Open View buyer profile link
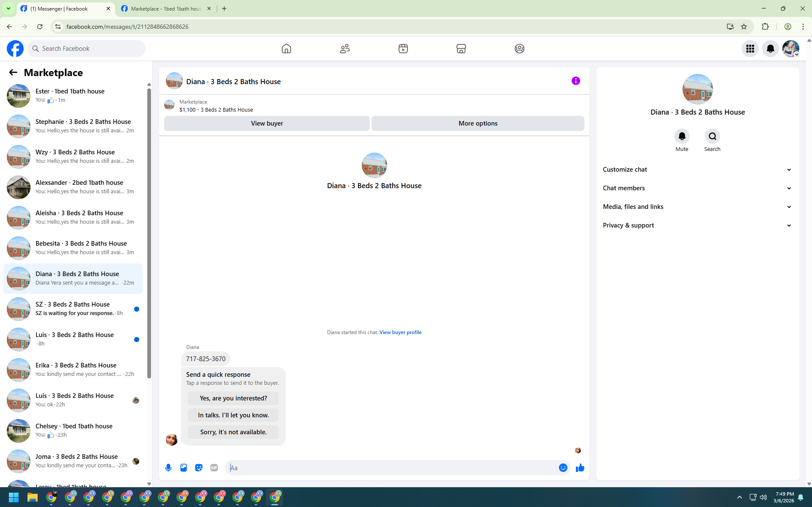The height and width of the screenshot is (507, 812). pos(400,332)
